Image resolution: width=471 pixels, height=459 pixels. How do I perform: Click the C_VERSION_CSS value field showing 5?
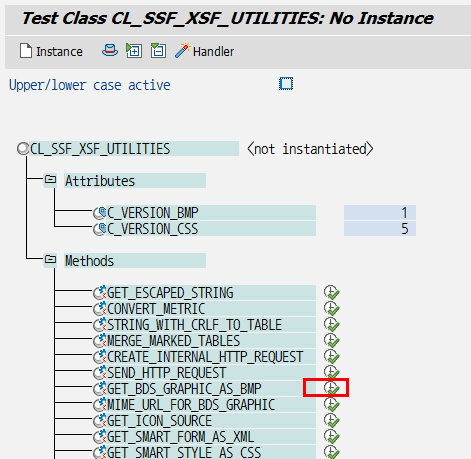pyautogui.click(x=380, y=229)
